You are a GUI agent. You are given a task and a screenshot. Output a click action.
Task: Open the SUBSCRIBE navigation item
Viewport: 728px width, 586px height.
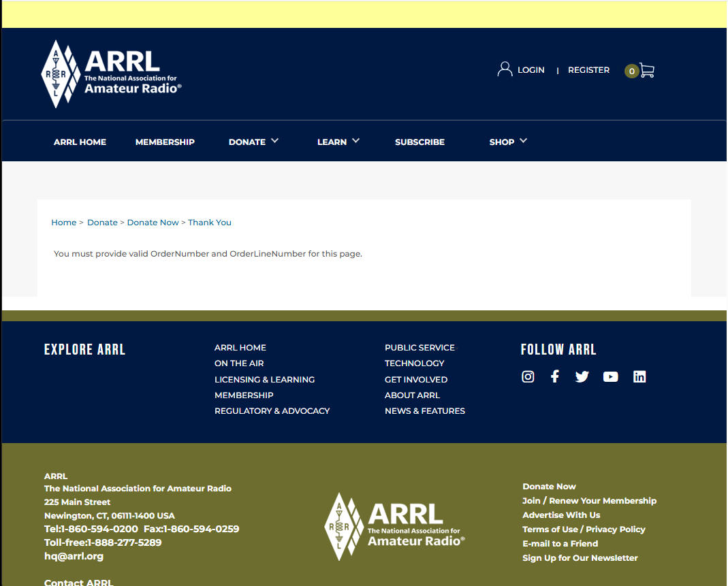click(420, 142)
